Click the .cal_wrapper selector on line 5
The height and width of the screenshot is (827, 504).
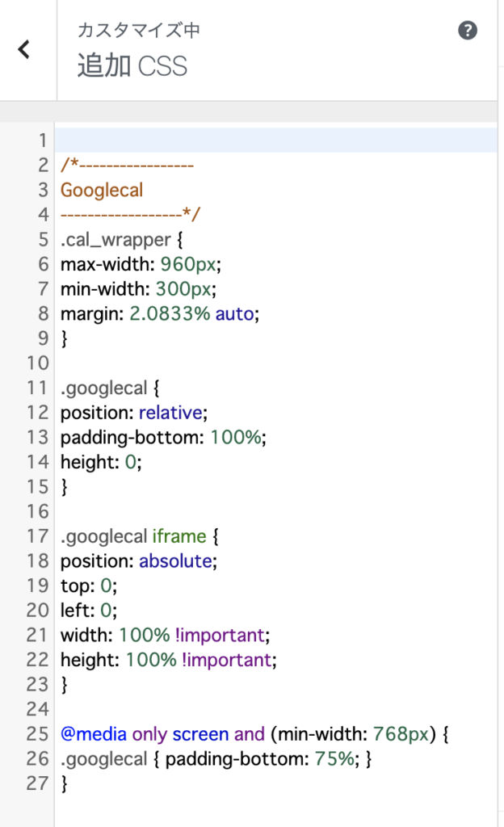click(115, 239)
